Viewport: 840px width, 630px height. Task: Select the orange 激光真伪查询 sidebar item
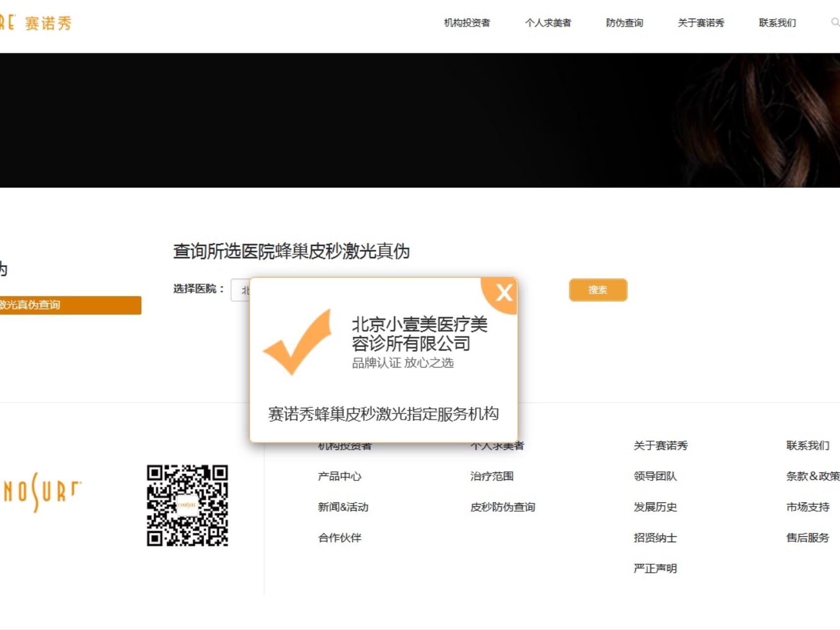[69, 305]
